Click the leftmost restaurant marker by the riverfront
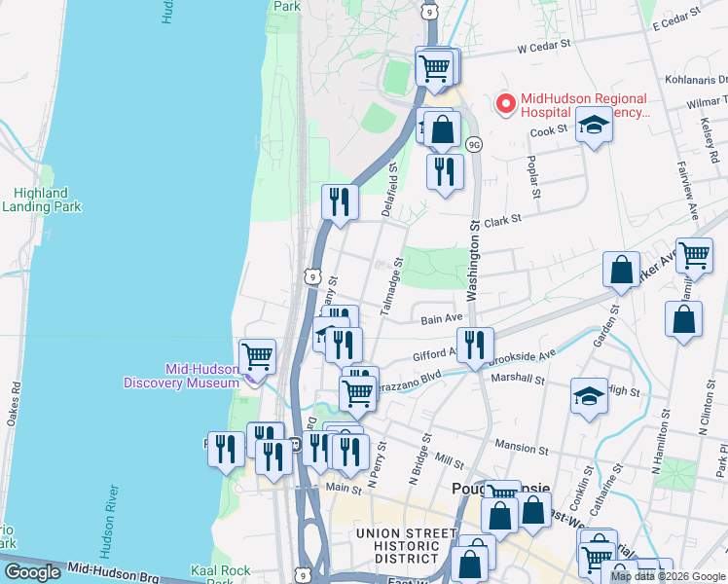 [226, 452]
